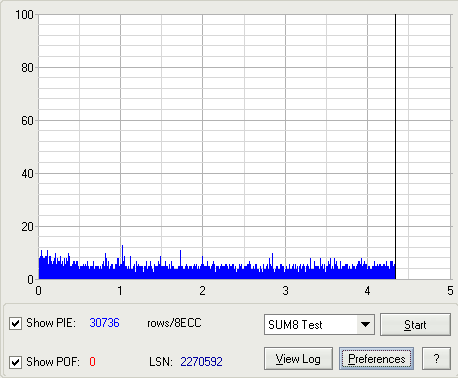Screen dimensions: 458x378
Task: Open the Preferences dialog
Action: (x=377, y=359)
